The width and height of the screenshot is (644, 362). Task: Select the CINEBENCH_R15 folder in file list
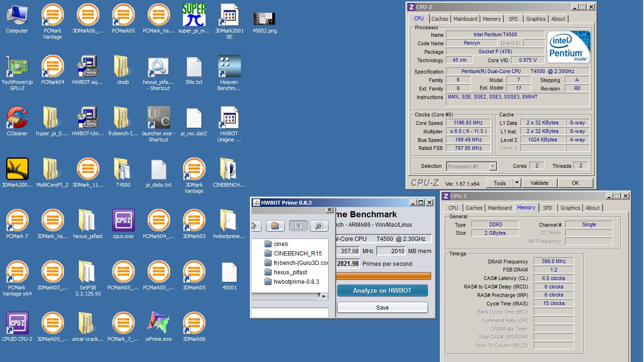[x=293, y=253]
